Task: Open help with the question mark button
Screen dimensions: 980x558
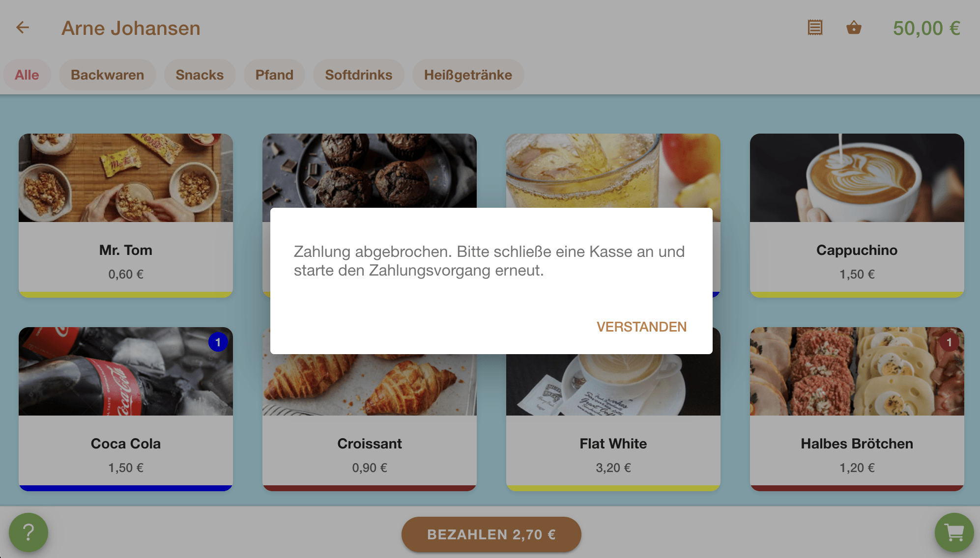Action: [29, 532]
